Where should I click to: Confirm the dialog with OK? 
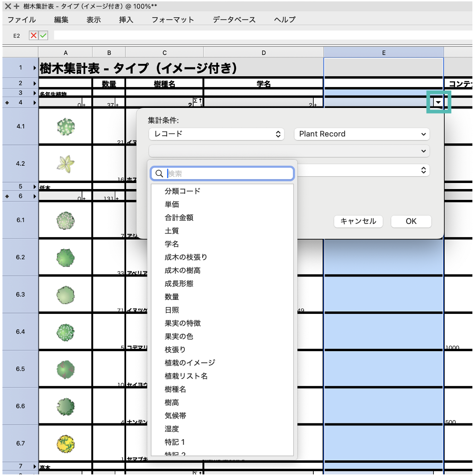pyautogui.click(x=411, y=221)
